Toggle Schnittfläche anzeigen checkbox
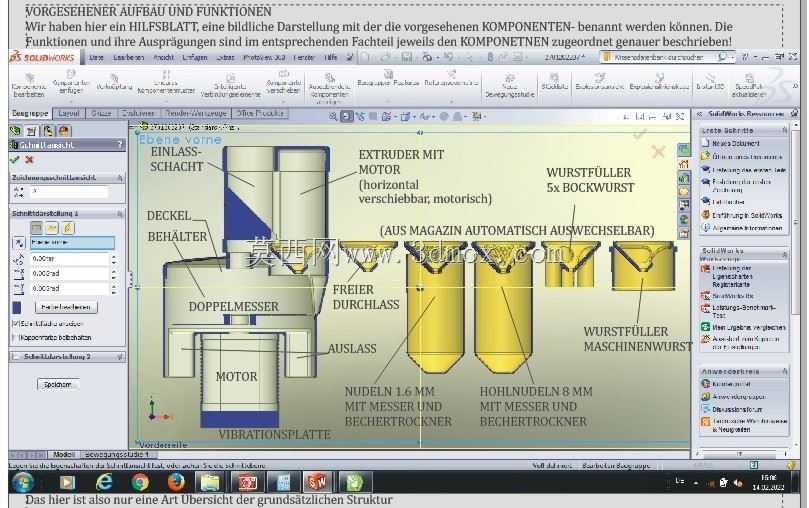Screen dimensions: 809x508 pyautogui.click(x=15, y=323)
